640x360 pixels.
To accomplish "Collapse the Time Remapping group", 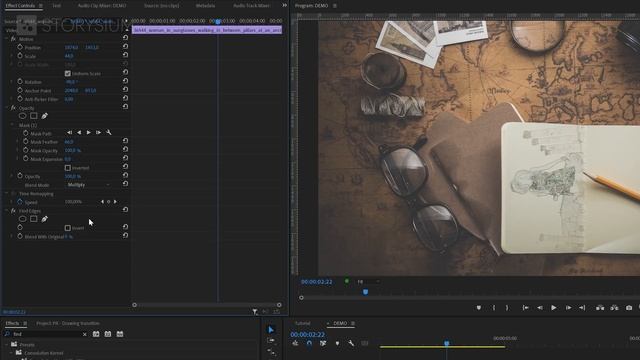I will point(7,193).
